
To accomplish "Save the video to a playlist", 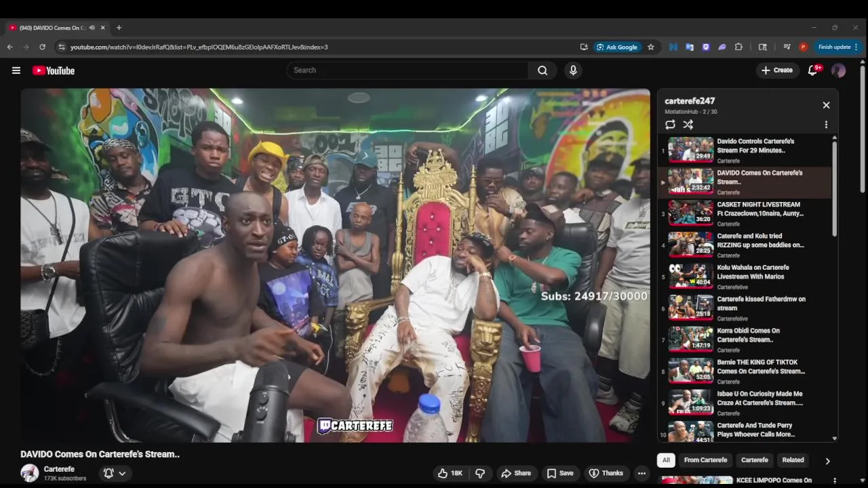I will coord(560,473).
